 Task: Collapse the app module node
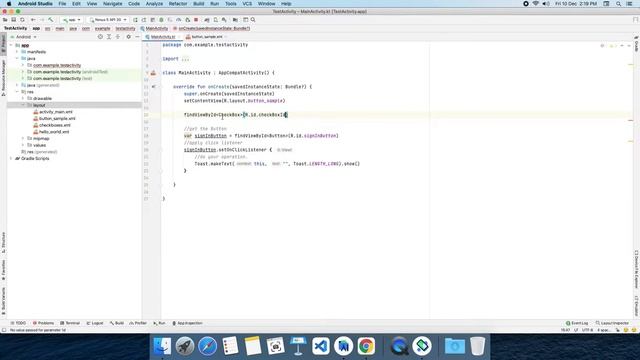(11, 45)
